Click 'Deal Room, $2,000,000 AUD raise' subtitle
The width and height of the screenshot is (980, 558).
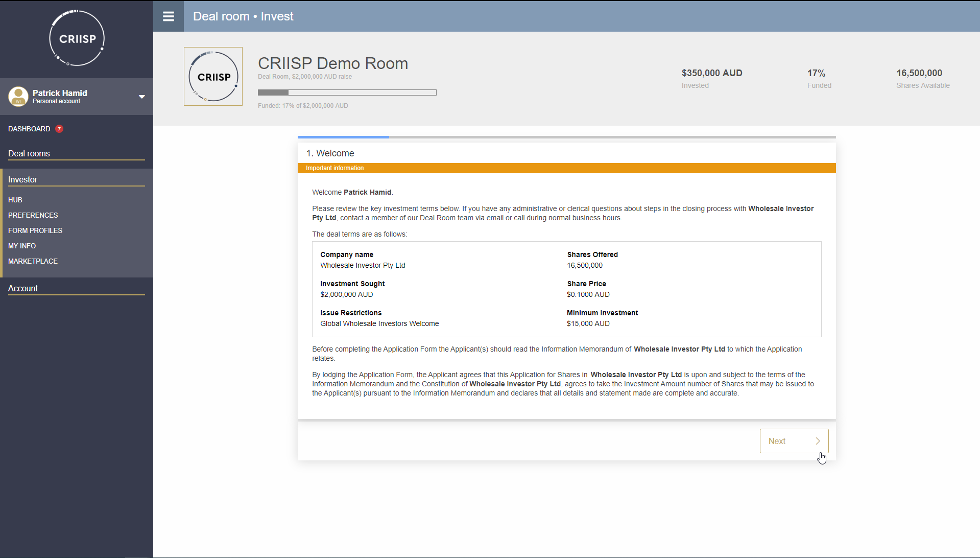pyautogui.click(x=305, y=77)
